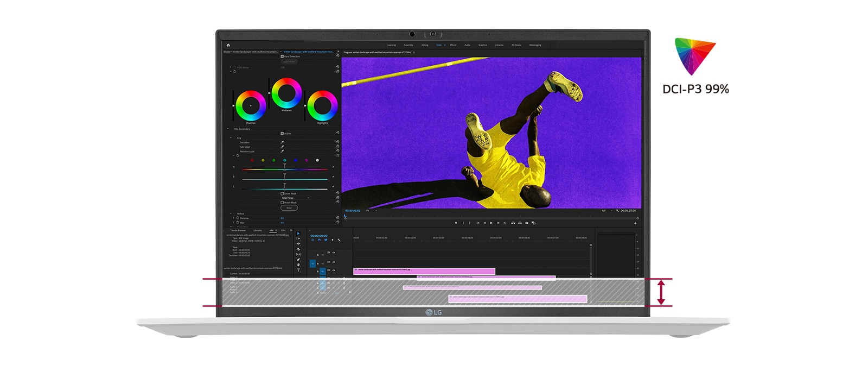Reset Face Detection with reset arrow
Viewport: 868px width, 390px height.
[338, 56]
